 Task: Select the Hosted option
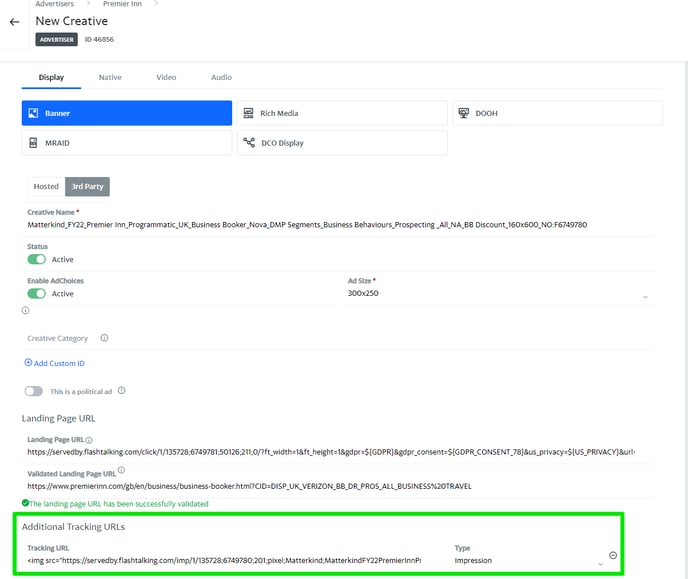tap(46, 186)
